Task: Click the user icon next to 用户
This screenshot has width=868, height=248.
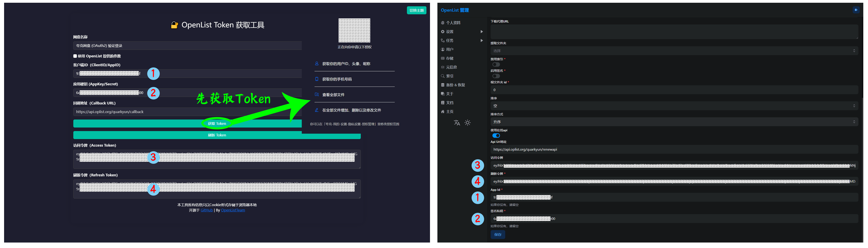Action: tap(443, 50)
